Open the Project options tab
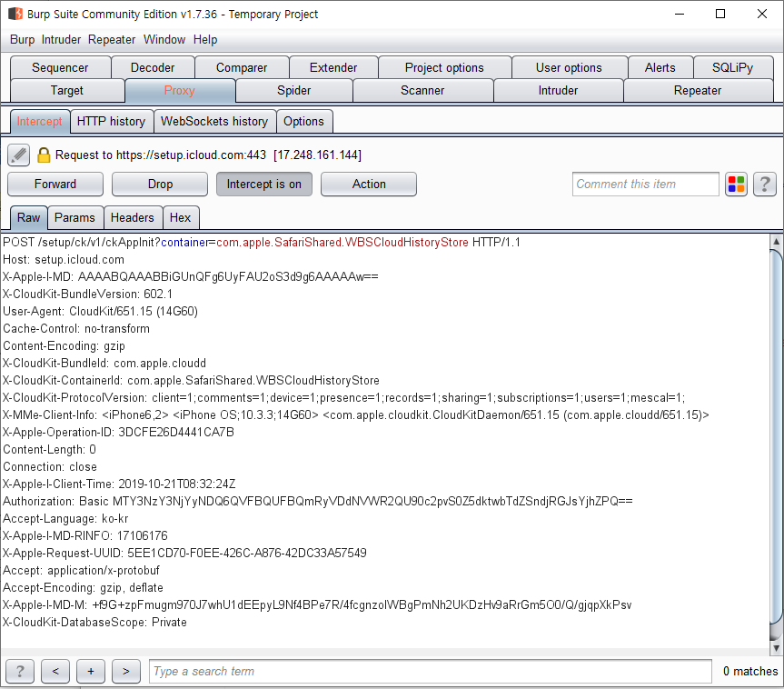Viewport: 784px width, 689px height. (444, 67)
